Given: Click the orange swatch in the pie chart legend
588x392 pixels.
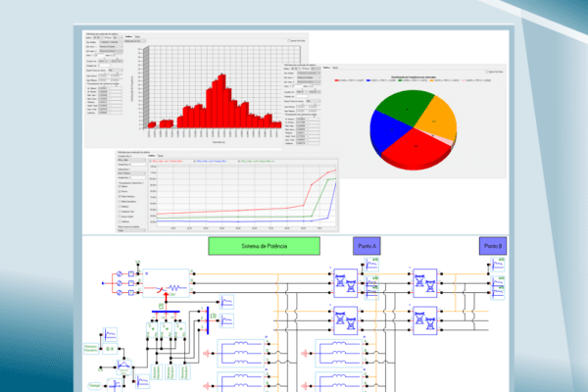Looking at the screenshot, I should click(431, 80).
